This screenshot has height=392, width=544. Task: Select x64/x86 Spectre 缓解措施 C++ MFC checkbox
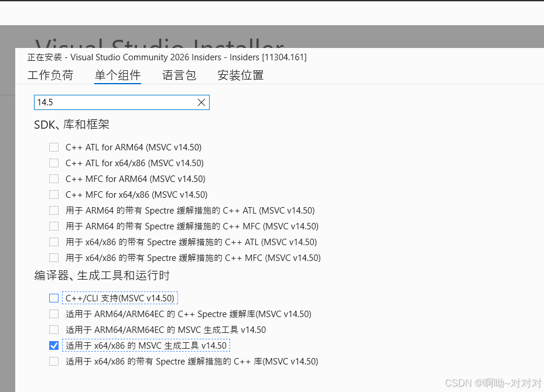(54, 258)
